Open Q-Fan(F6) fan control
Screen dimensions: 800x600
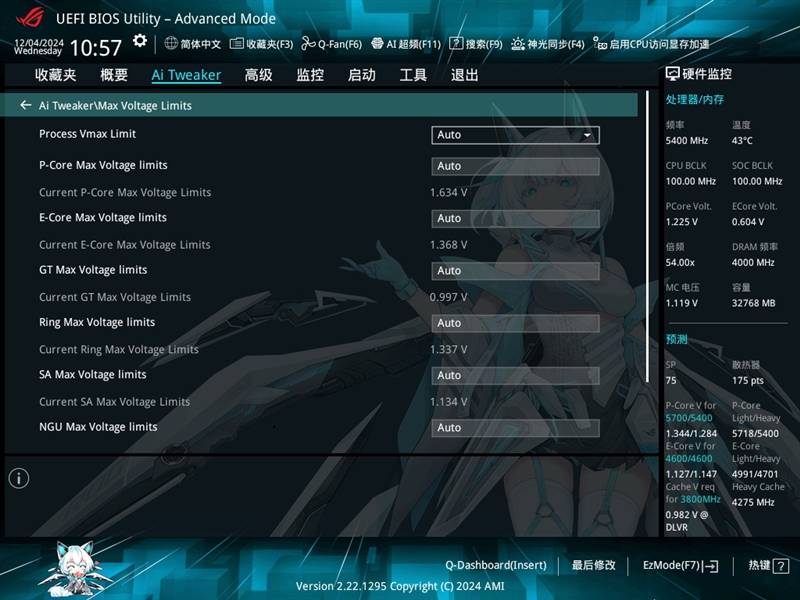332,44
